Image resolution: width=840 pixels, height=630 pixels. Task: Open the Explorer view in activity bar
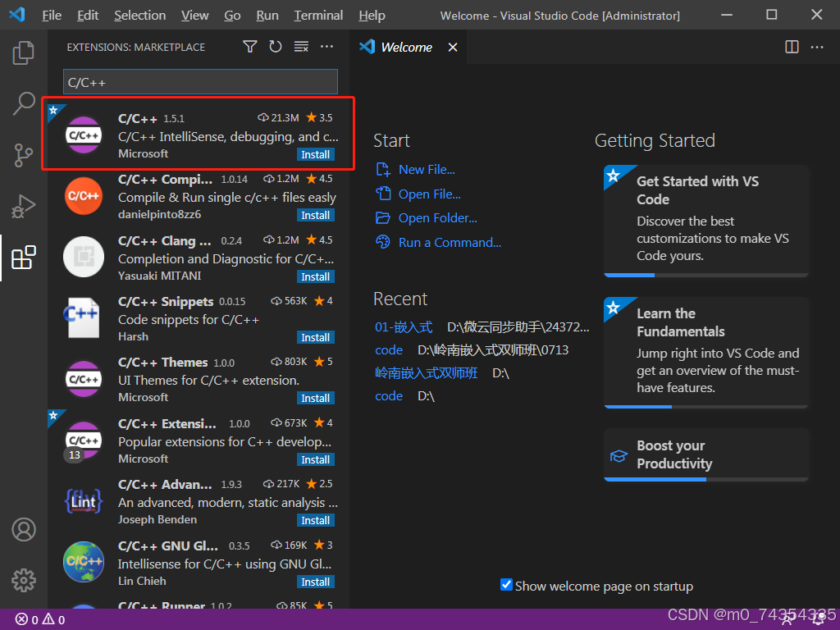(24, 52)
